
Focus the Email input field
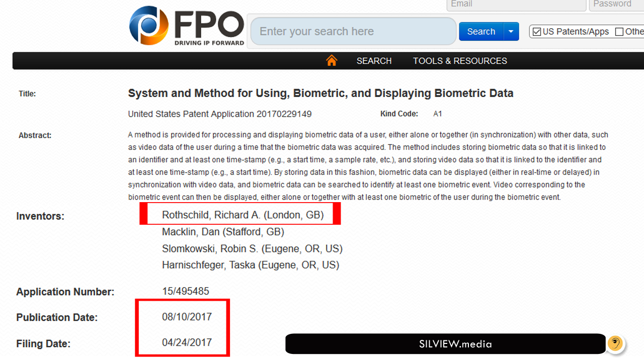pyautogui.click(x=517, y=5)
